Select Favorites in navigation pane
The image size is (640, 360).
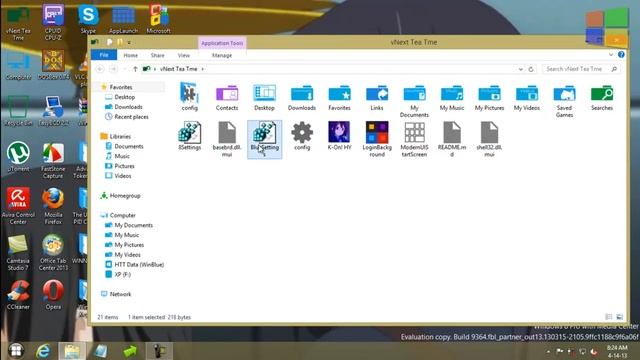[x=121, y=87]
